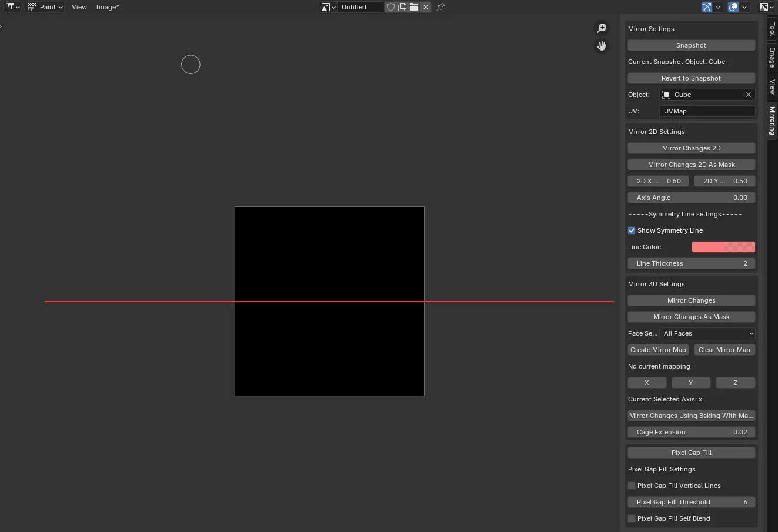Click the Create Mirror Map button
This screenshot has width=778, height=532.
click(658, 350)
